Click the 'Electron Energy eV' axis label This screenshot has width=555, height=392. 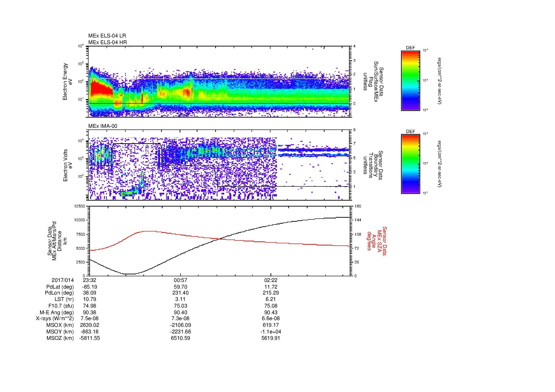point(68,82)
